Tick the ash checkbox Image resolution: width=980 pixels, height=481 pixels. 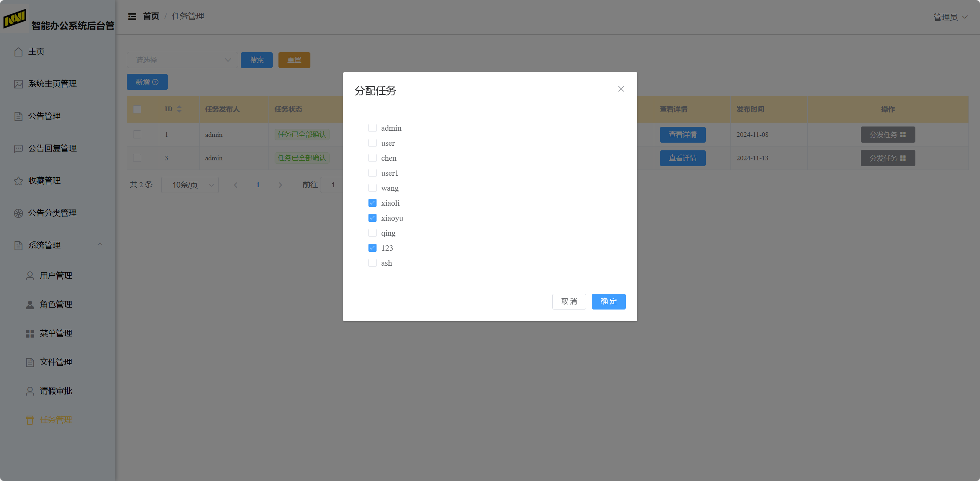coord(372,263)
